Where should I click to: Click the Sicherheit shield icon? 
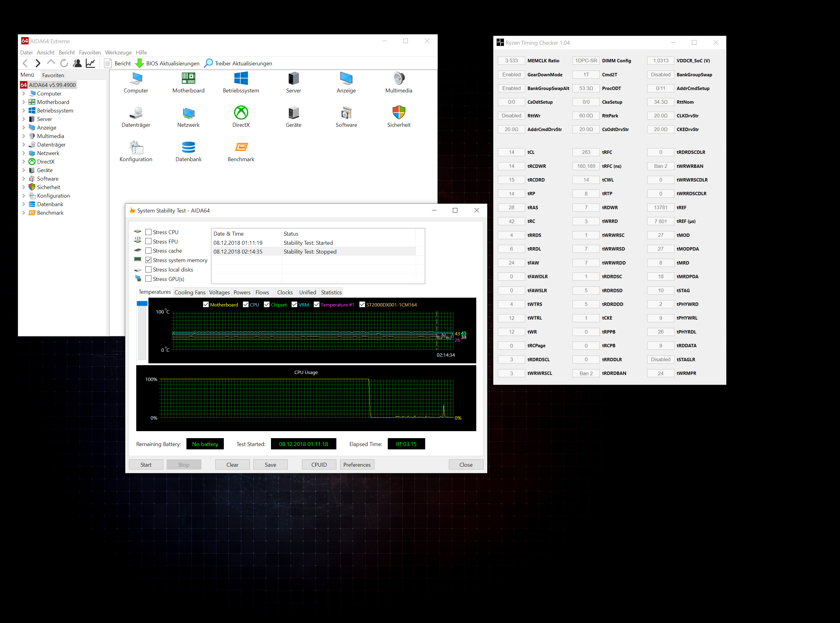click(398, 113)
